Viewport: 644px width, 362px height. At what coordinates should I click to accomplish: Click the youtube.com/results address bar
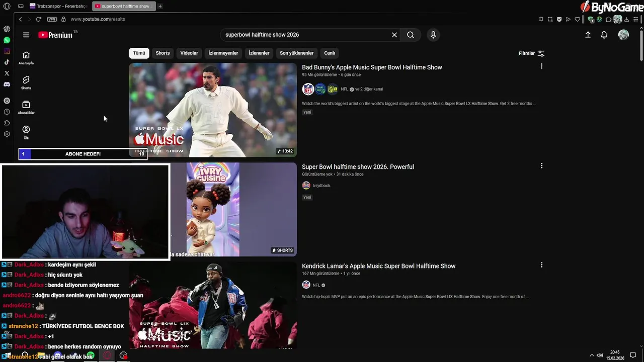pos(98,19)
